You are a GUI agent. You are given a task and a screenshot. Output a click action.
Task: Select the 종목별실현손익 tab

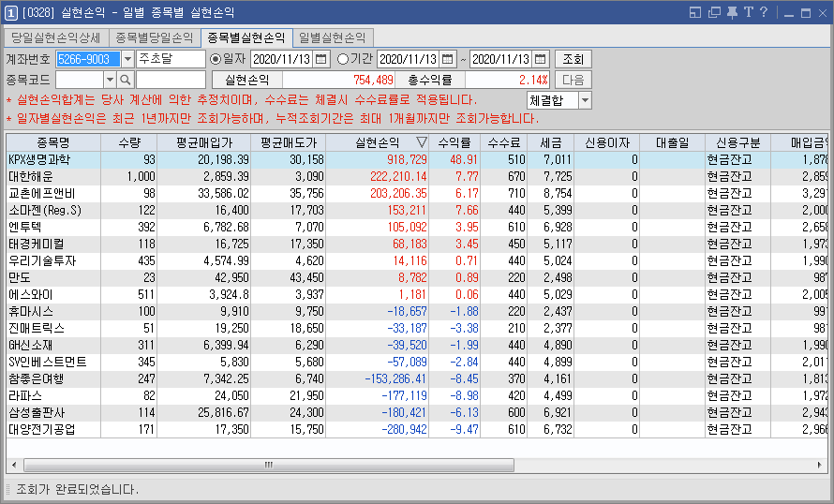point(246,37)
